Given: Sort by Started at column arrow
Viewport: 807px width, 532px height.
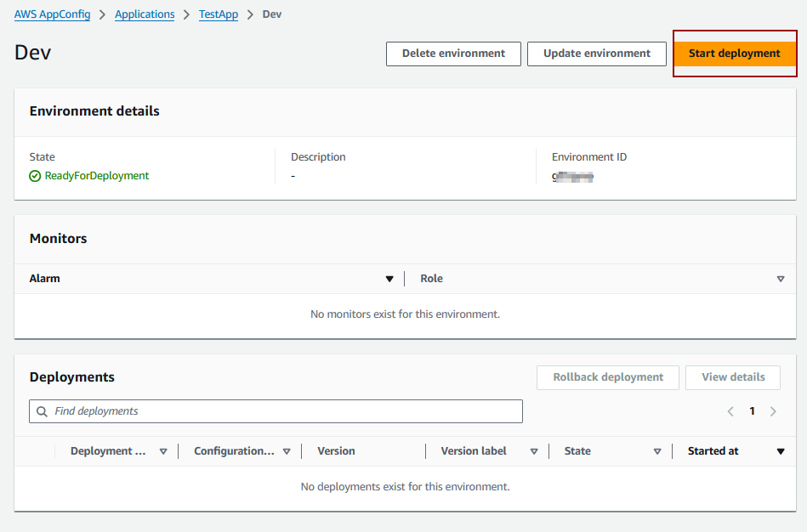Looking at the screenshot, I should 780,451.
